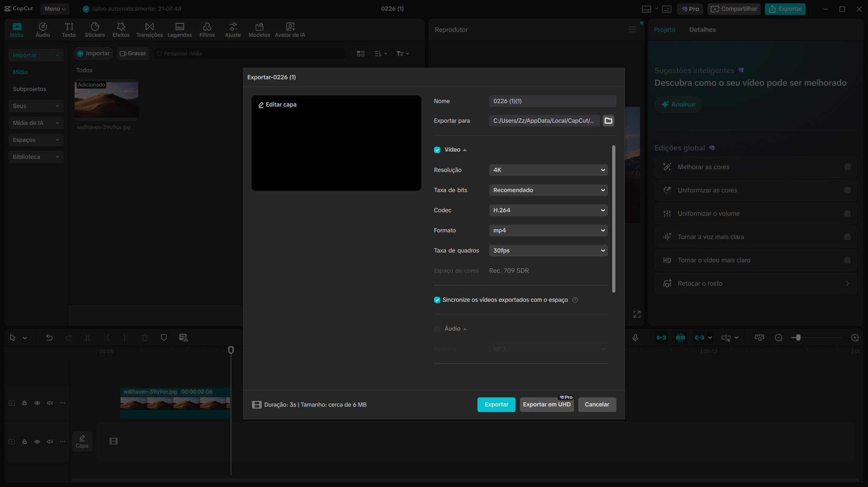Open the Menu dropdown
868x487 pixels.
[55, 8]
